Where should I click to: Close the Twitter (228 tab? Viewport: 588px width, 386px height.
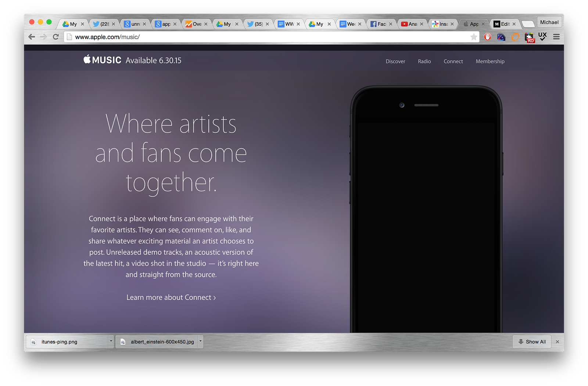(114, 24)
